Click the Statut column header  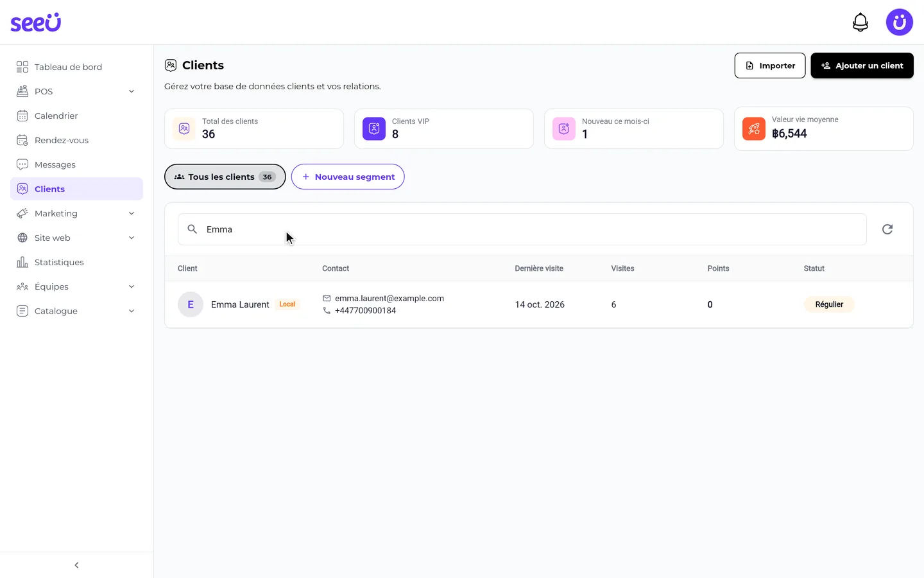pyautogui.click(x=814, y=268)
